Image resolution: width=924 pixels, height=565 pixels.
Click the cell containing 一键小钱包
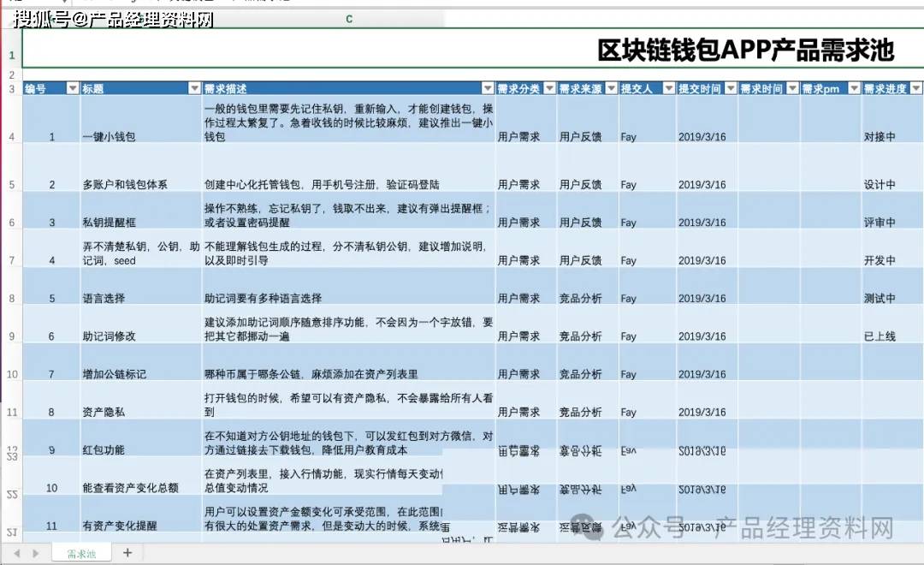point(109,137)
